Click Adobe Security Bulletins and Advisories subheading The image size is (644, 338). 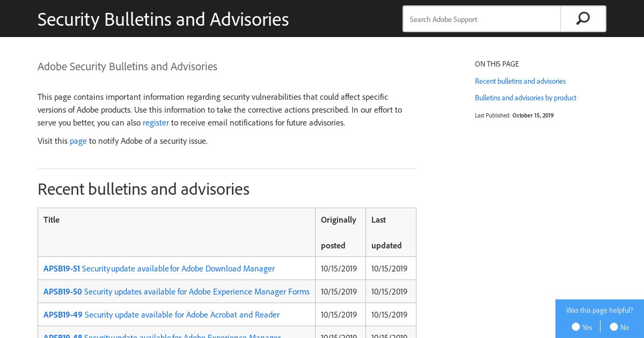pyautogui.click(x=127, y=67)
